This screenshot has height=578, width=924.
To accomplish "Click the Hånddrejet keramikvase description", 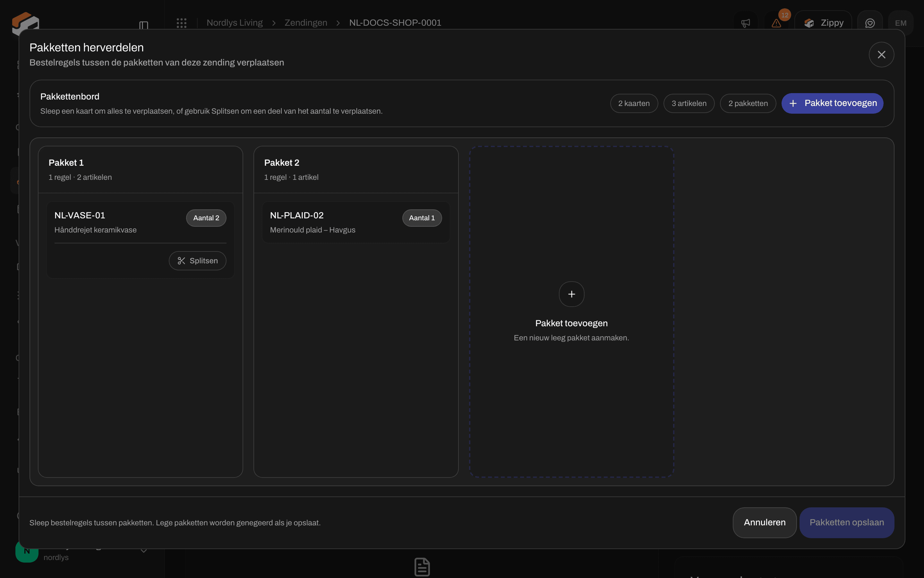I will (96, 230).
